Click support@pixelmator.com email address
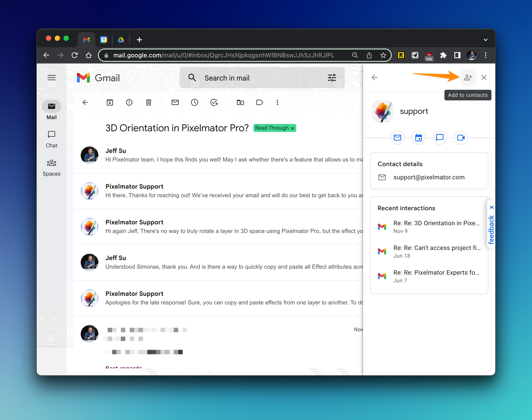The width and height of the screenshot is (532, 420). click(429, 177)
